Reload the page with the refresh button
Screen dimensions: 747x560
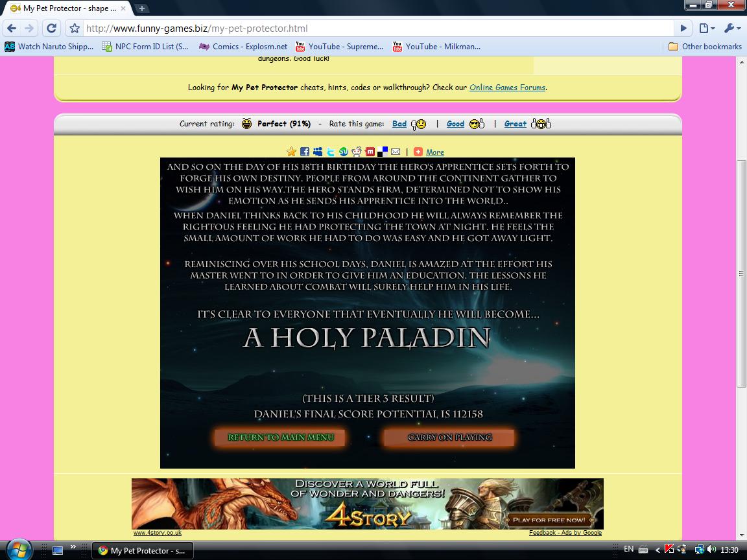pyautogui.click(x=52, y=29)
